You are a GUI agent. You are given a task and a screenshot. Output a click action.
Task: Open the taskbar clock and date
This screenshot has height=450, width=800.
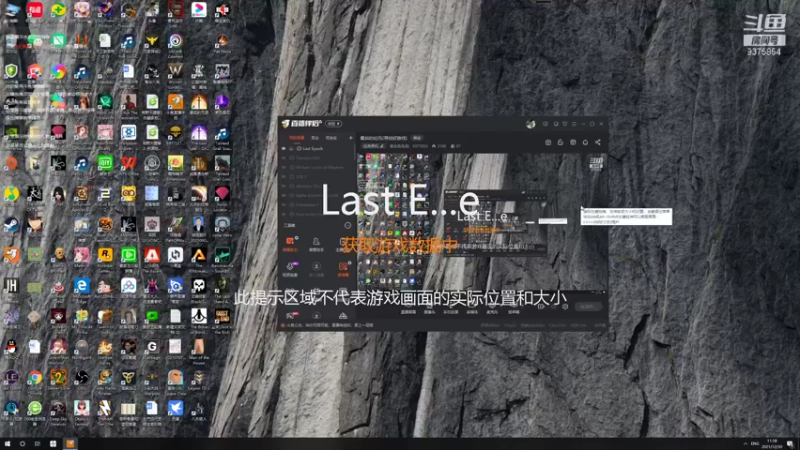tap(771, 443)
